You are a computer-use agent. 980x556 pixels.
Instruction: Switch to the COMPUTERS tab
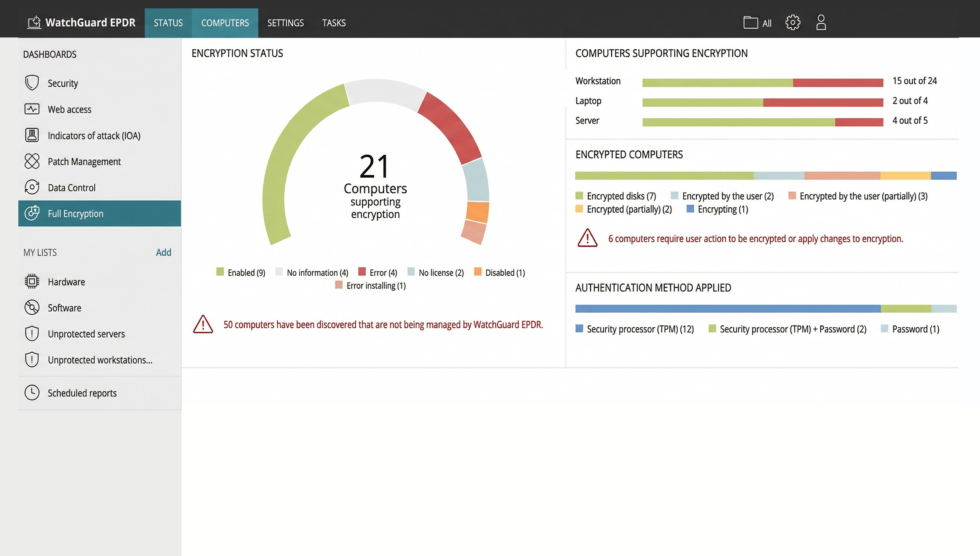coord(225,23)
